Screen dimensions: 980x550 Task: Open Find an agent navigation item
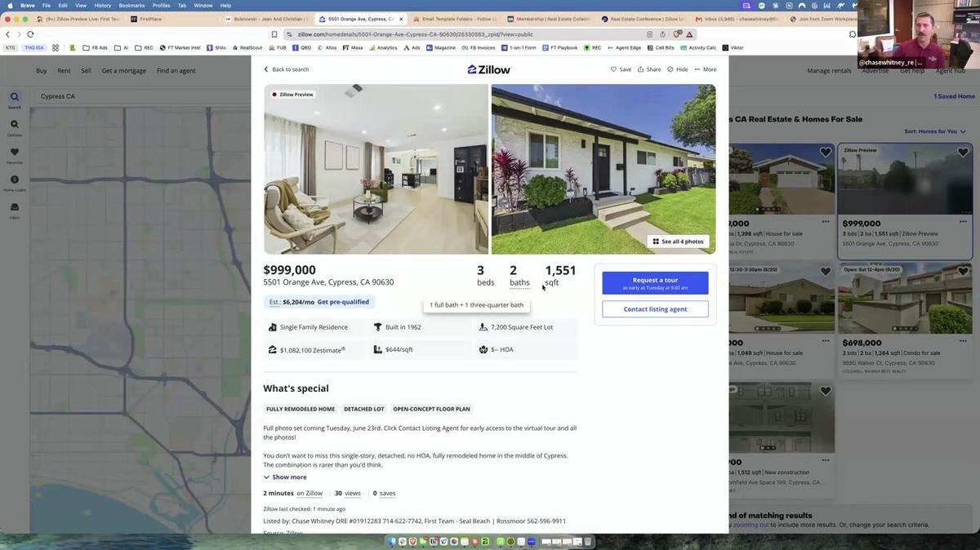coord(176,71)
